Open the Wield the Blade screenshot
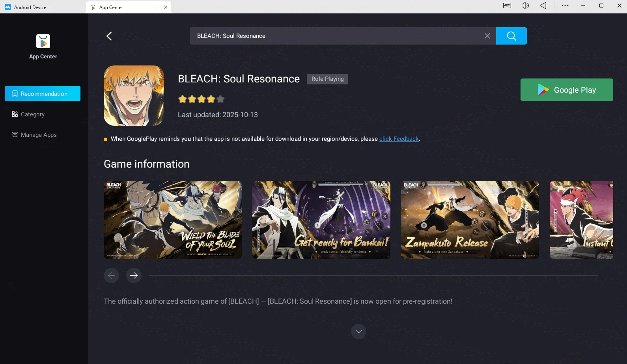Screen dimensions: 627x364 click(x=173, y=220)
